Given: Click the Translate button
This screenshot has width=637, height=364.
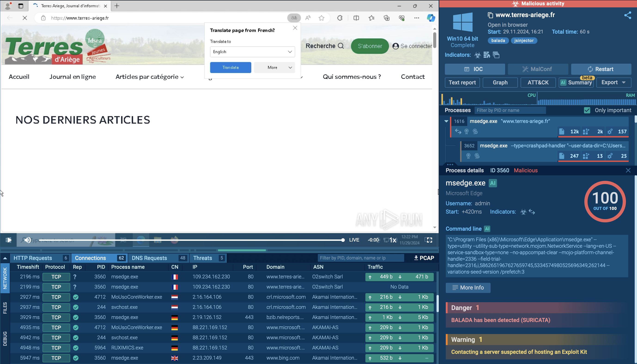Looking at the screenshot, I should [231, 68].
